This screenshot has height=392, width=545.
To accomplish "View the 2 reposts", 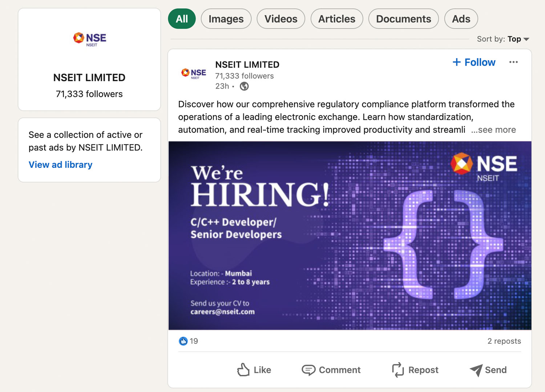I will [x=504, y=341].
